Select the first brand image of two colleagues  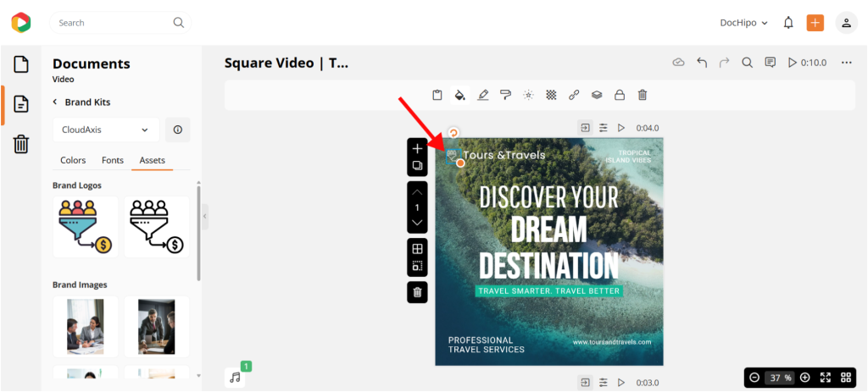[86, 326]
